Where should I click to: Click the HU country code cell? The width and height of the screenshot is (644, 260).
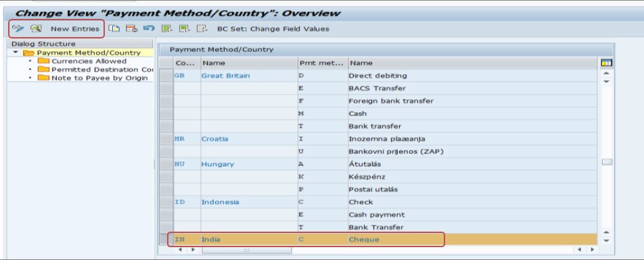(x=187, y=164)
